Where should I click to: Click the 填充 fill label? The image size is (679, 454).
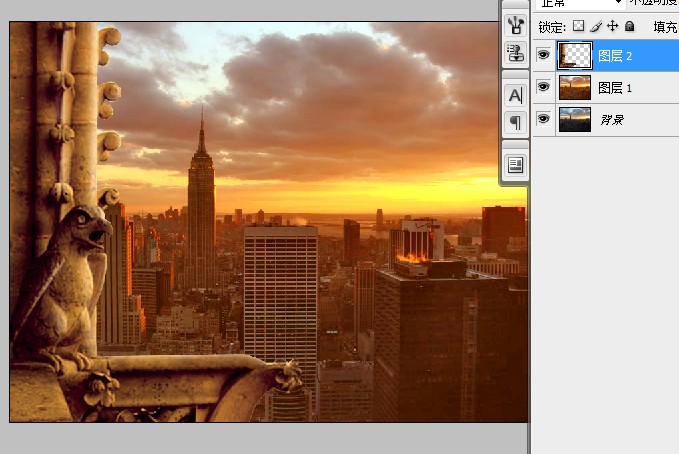pyautogui.click(x=665, y=27)
